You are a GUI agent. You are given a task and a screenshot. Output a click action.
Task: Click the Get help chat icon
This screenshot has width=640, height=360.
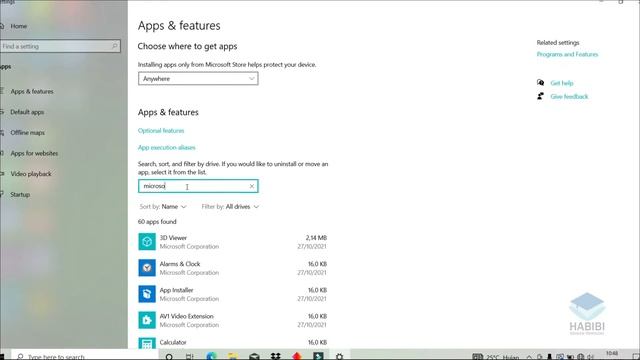pyautogui.click(x=540, y=82)
